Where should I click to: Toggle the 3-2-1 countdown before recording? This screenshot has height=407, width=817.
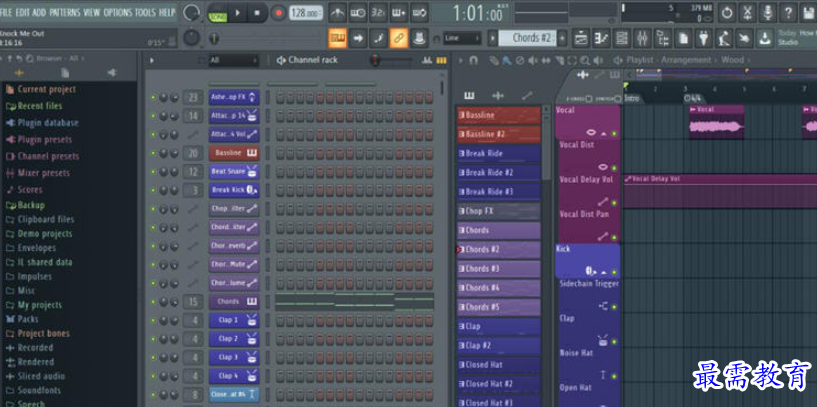click(x=378, y=13)
